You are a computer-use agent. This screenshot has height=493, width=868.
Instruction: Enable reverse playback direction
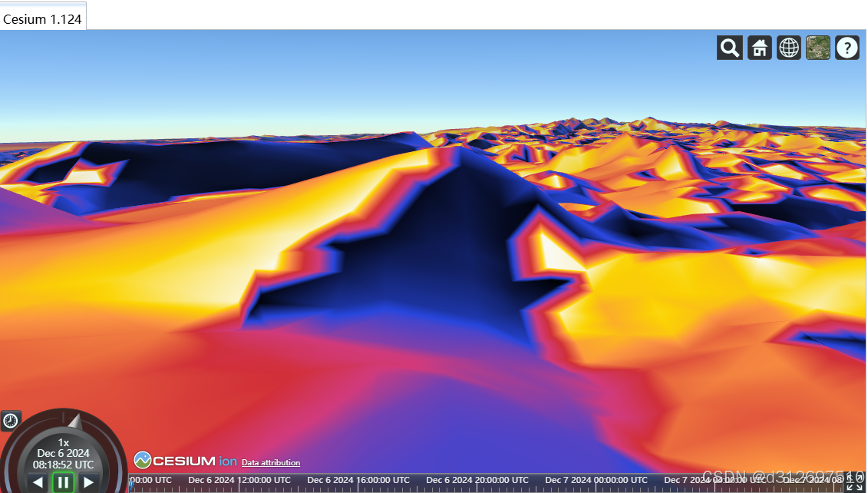[x=38, y=482]
